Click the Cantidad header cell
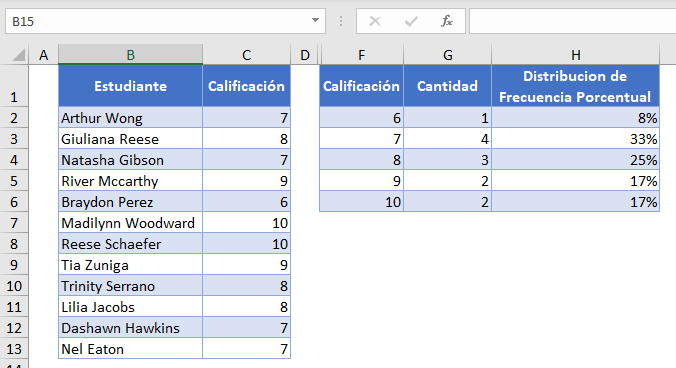 coord(448,86)
